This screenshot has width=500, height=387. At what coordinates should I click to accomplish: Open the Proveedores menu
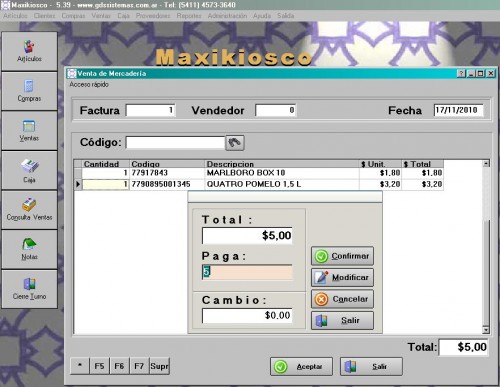pos(153,16)
